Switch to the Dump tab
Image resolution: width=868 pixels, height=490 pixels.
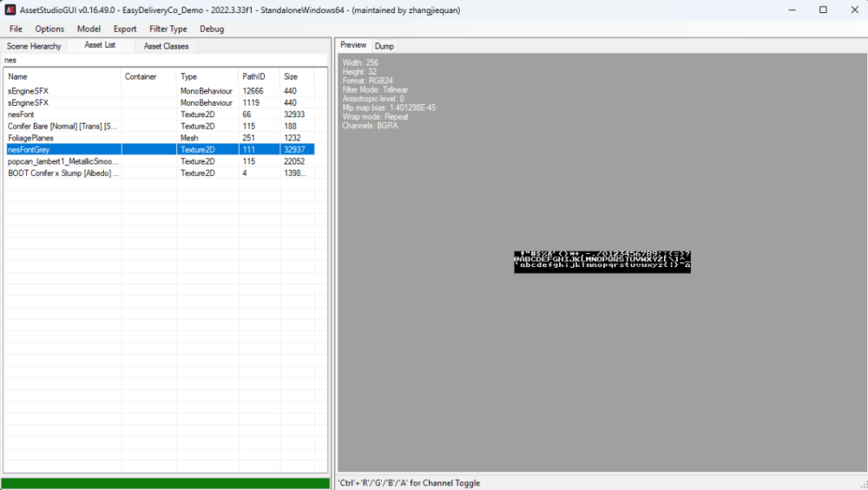384,46
